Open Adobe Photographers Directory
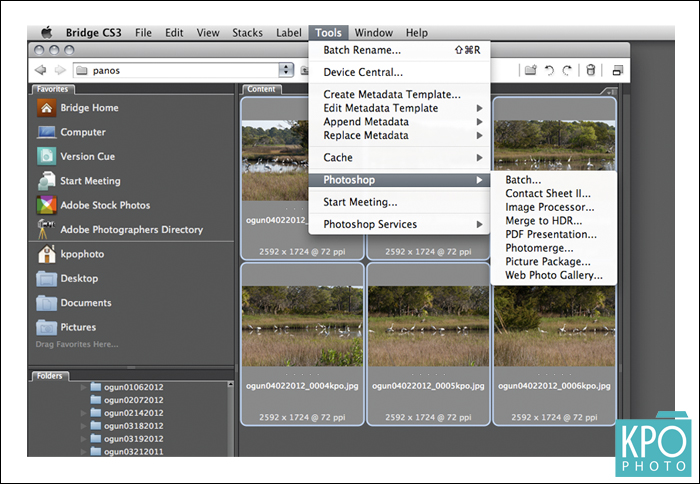The image size is (700, 484). click(120, 229)
